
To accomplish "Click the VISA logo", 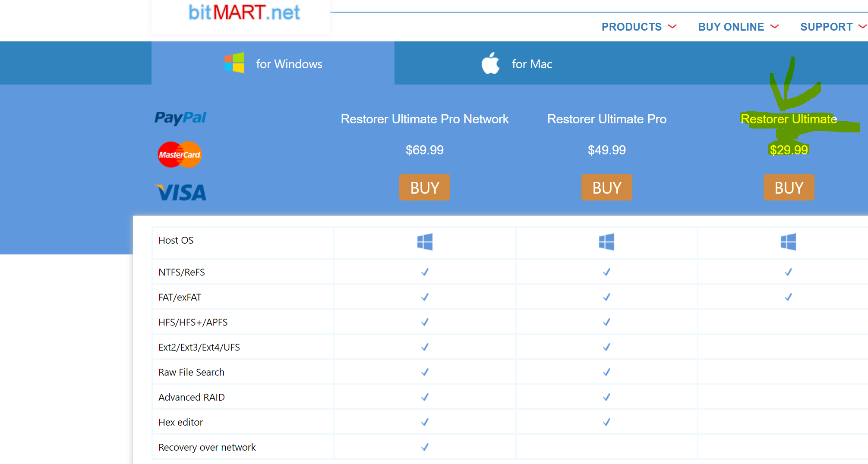I will pos(180,192).
